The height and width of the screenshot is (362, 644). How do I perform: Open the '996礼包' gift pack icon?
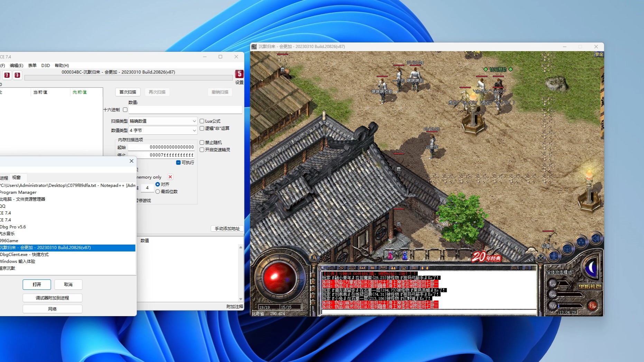tap(590, 286)
